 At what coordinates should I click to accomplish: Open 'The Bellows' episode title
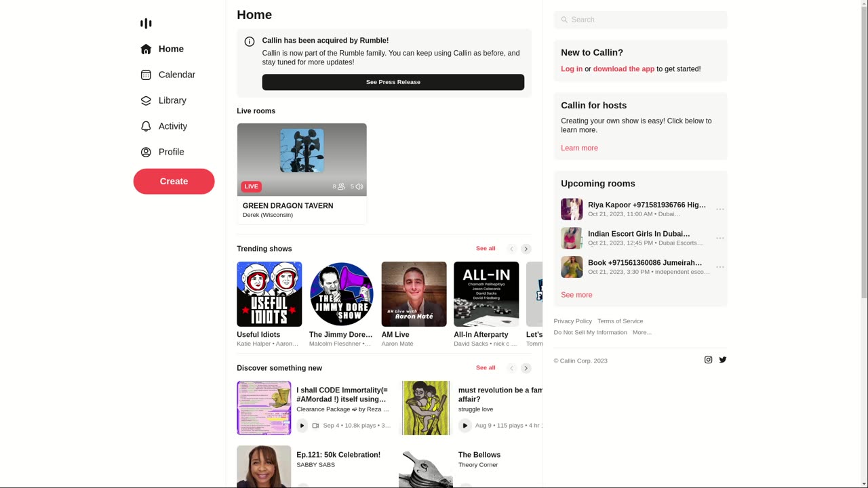coord(479,455)
